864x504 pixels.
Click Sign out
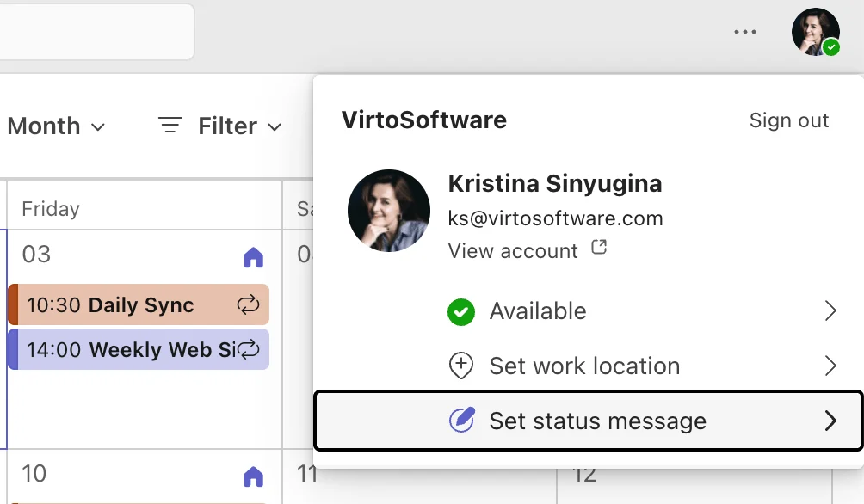pyautogui.click(x=789, y=120)
